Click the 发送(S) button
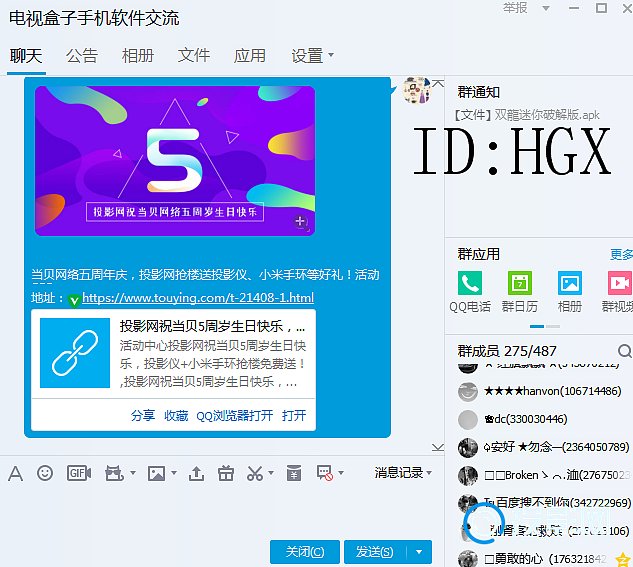The image size is (633, 567). (375, 552)
